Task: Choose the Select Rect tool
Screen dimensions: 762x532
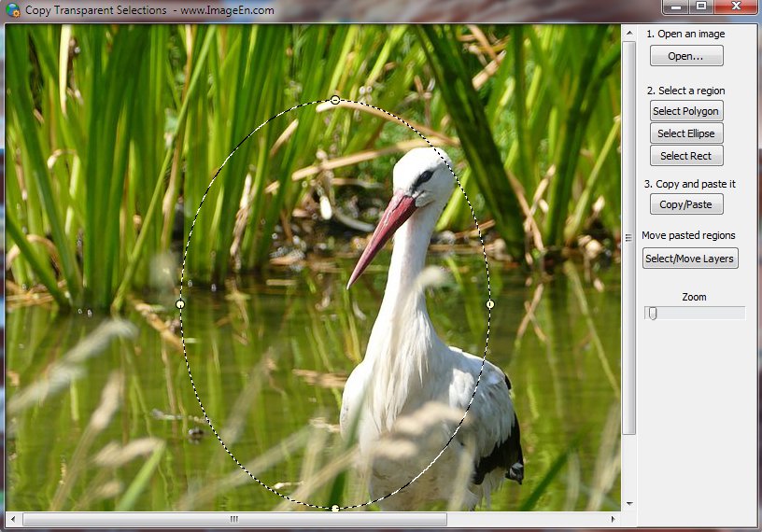Action: (686, 156)
